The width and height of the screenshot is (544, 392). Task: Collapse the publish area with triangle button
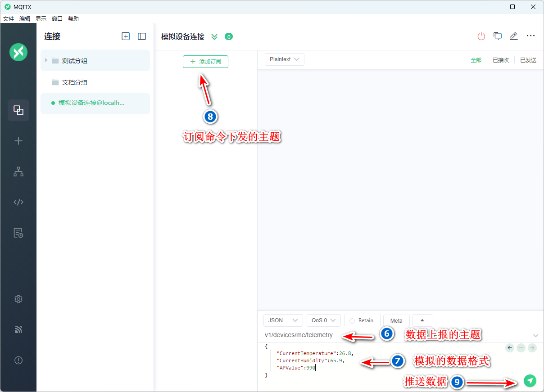(x=422, y=320)
